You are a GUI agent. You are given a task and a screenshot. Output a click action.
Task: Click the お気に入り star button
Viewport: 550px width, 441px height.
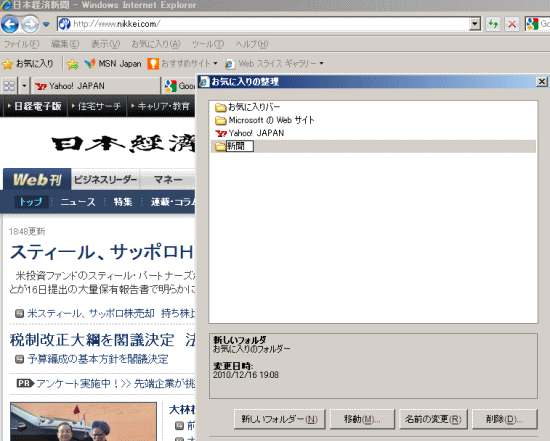(28, 64)
